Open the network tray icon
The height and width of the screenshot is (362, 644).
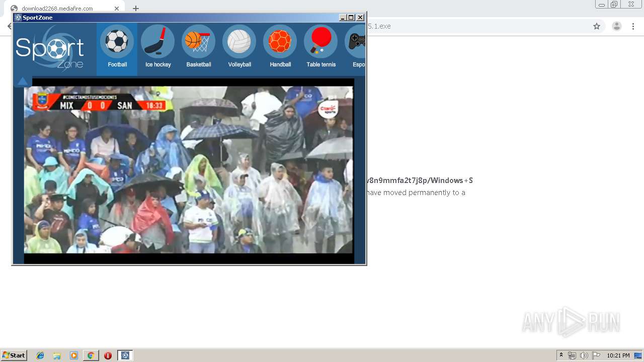click(572, 355)
